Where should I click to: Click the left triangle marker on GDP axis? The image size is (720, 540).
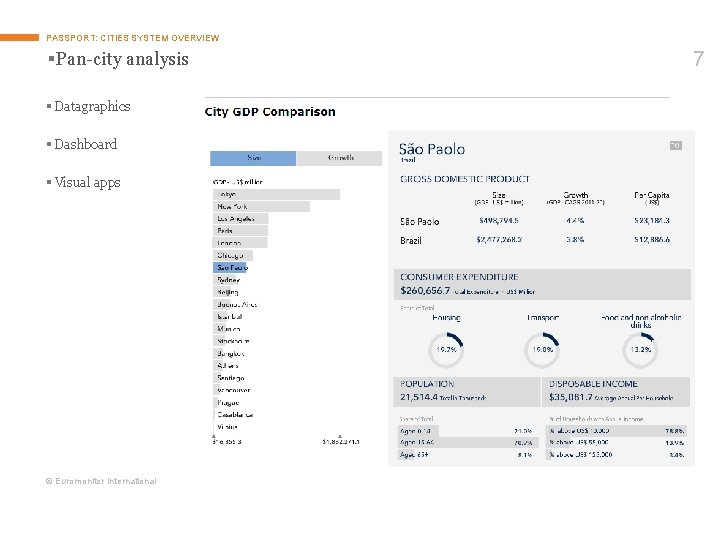coord(214,435)
